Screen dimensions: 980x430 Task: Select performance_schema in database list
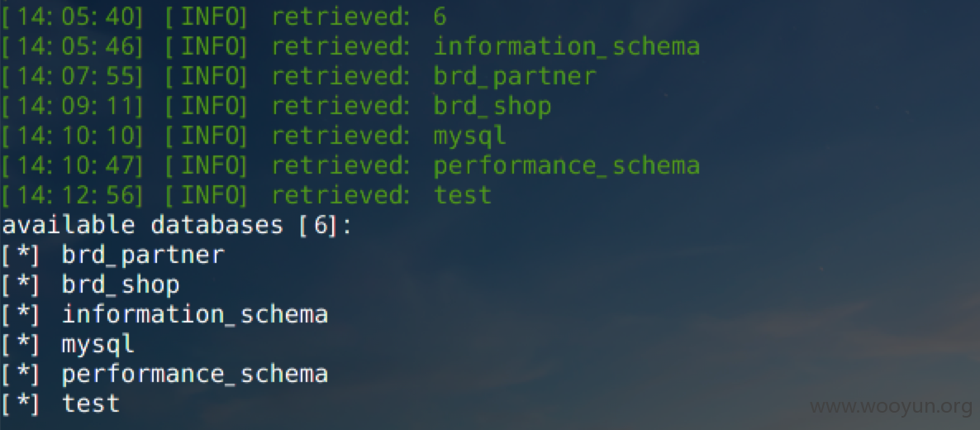(195, 374)
